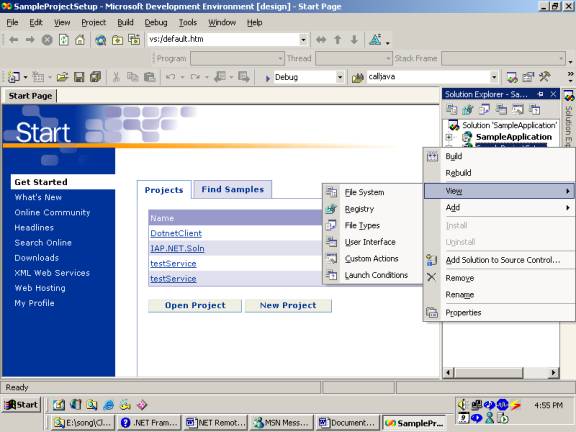The image size is (576, 432).
Task: Click the Open File toolbar icon
Action: coord(62,77)
